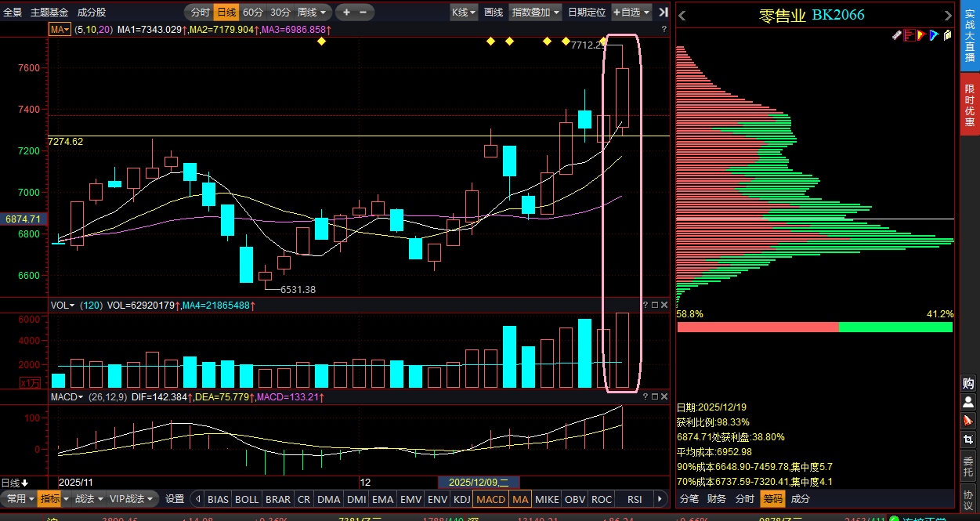This screenshot has height=521, width=980.
Task: Click the red-green profit ratio bar
Action: click(x=815, y=327)
